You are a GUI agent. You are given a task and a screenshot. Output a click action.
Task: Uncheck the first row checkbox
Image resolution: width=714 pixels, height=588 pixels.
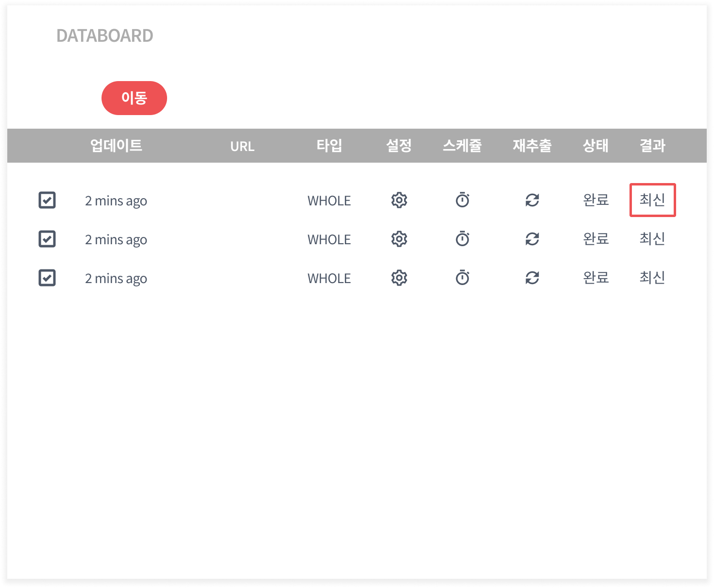pyautogui.click(x=47, y=200)
